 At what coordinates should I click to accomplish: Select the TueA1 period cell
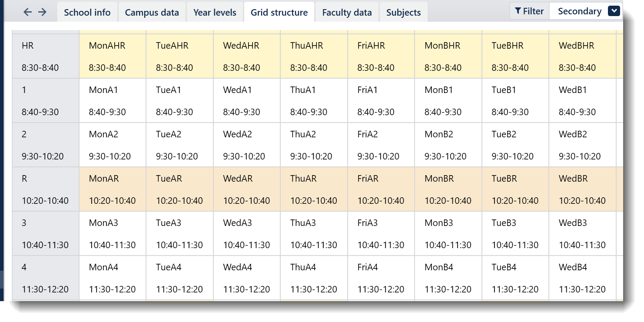click(179, 101)
